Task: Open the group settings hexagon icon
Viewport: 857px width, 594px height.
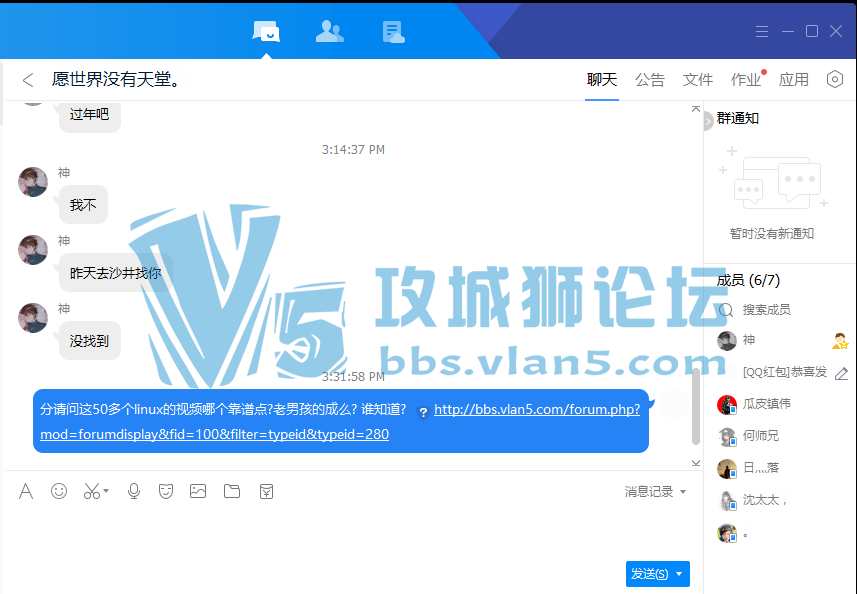Action: [835, 79]
